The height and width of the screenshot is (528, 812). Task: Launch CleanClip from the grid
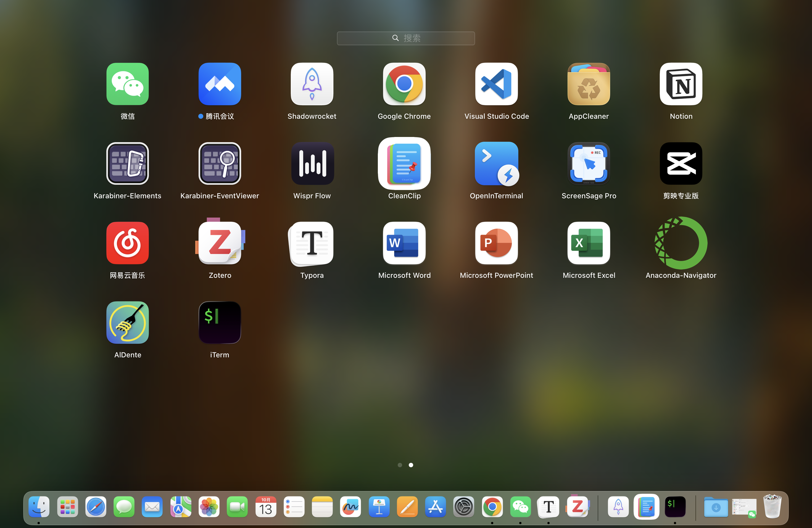404,163
